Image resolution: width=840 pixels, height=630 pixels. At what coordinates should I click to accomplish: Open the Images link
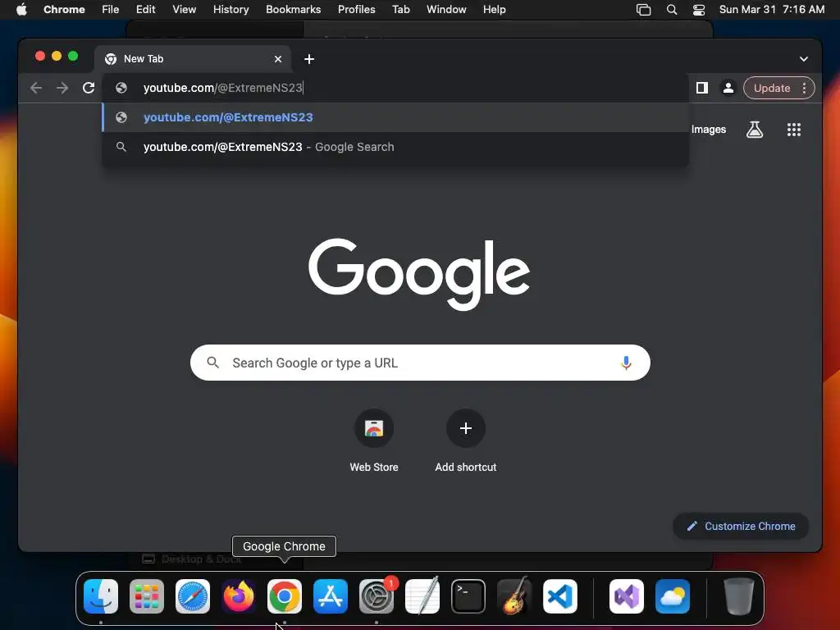pyautogui.click(x=708, y=129)
